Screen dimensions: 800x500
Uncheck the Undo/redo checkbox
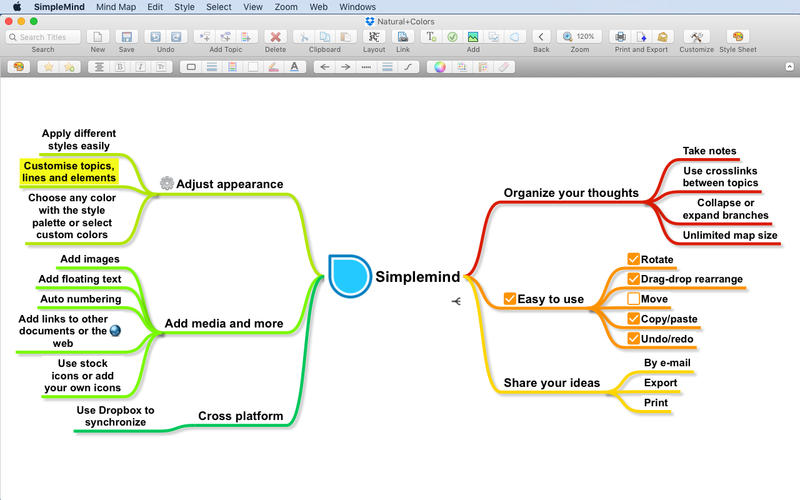coord(633,338)
